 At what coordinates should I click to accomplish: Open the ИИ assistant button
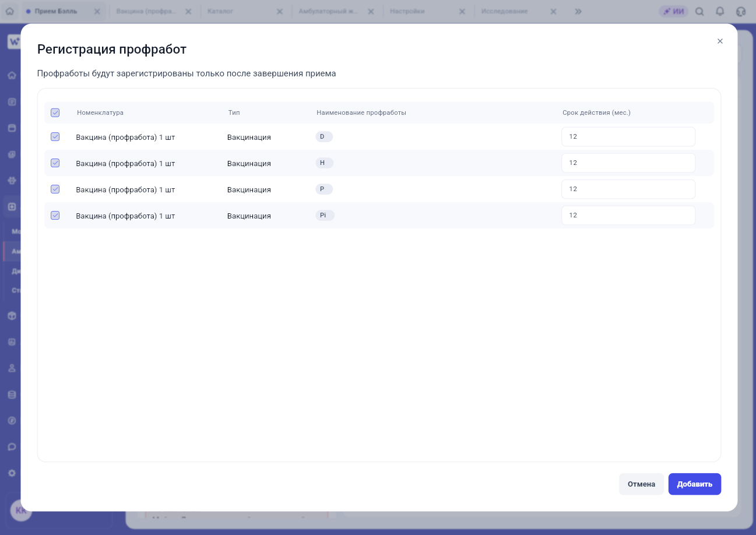[x=674, y=11]
